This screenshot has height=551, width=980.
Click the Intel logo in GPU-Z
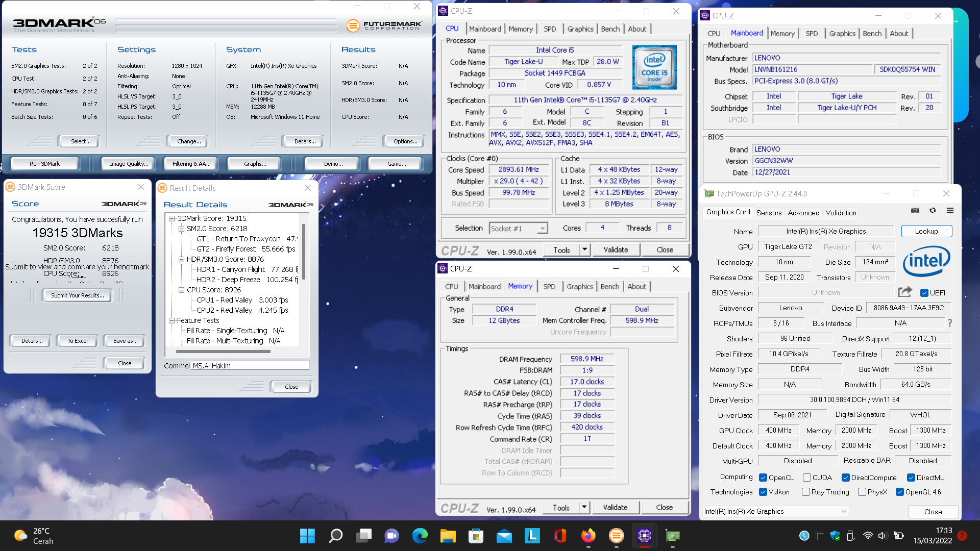tap(926, 261)
